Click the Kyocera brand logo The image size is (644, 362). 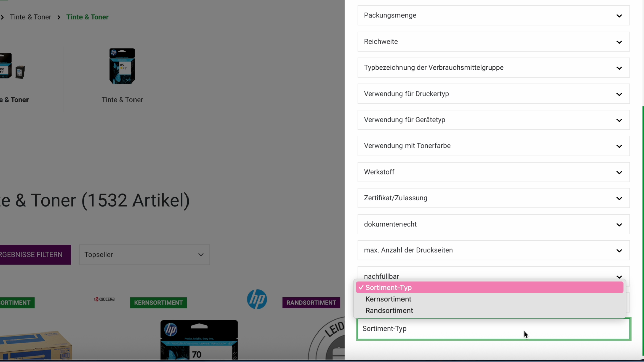[x=104, y=299]
